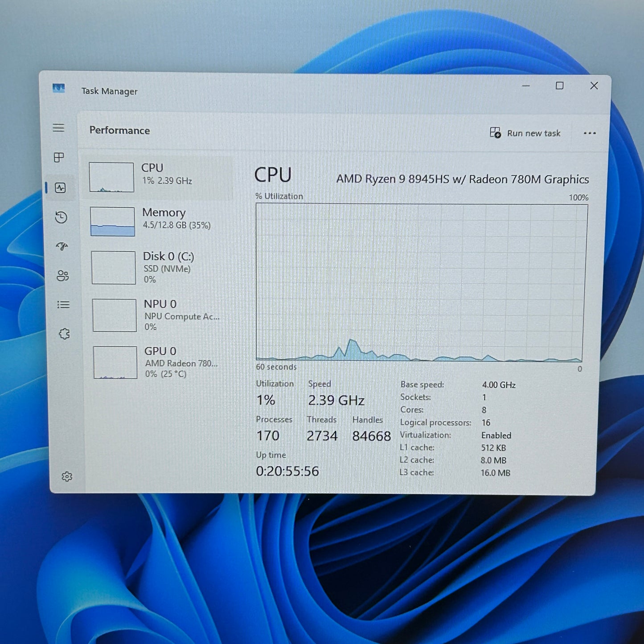
Task: Open the more options ellipsis menu
Action: [x=590, y=133]
